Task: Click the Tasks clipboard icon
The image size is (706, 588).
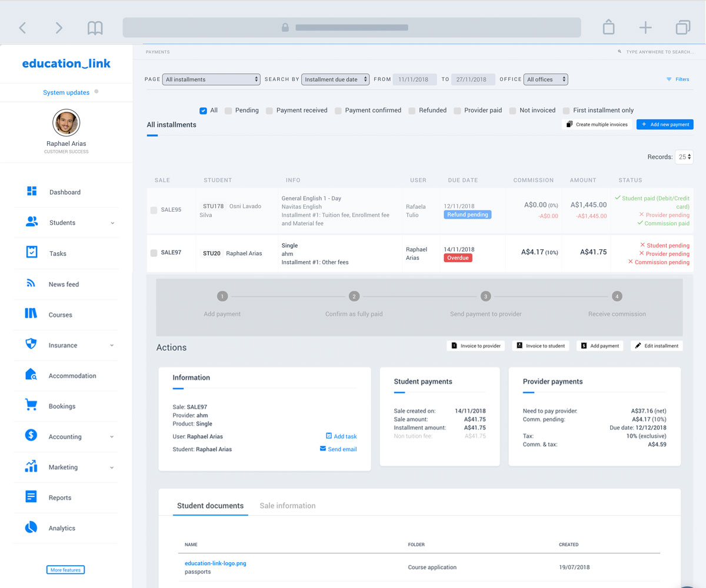Action: click(32, 252)
